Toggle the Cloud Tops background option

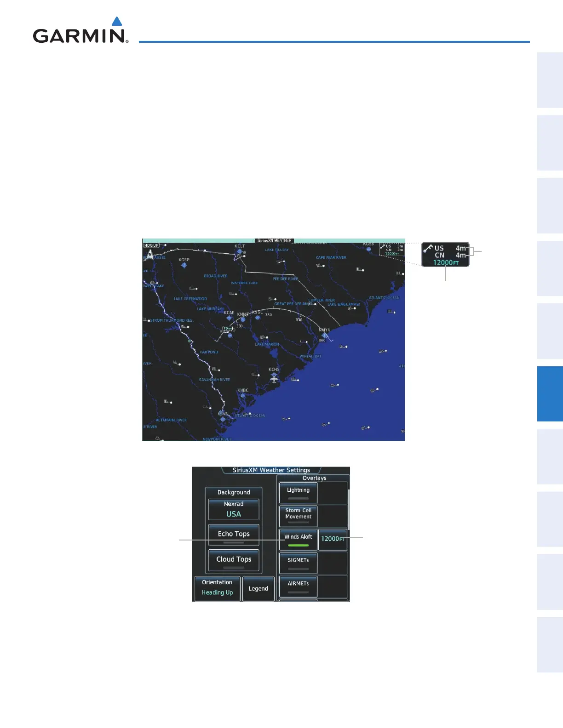point(234,560)
